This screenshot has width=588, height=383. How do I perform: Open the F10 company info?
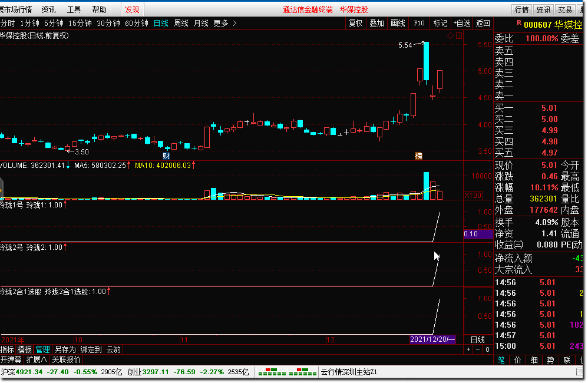[419, 23]
